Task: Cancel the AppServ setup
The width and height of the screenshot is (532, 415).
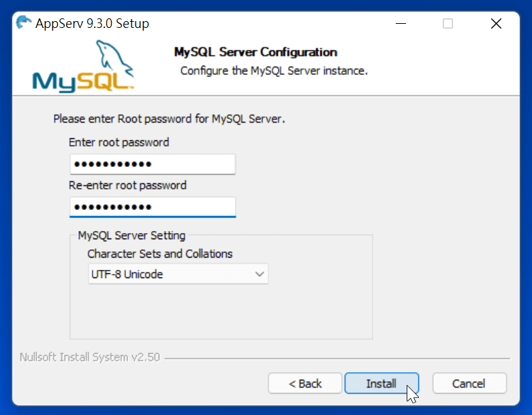Action: coord(469,384)
